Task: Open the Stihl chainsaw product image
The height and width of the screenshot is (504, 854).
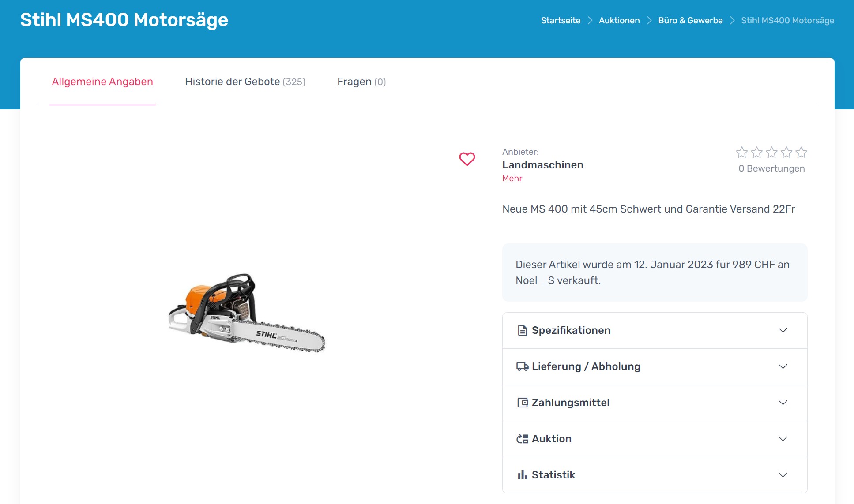Action: pos(247,313)
